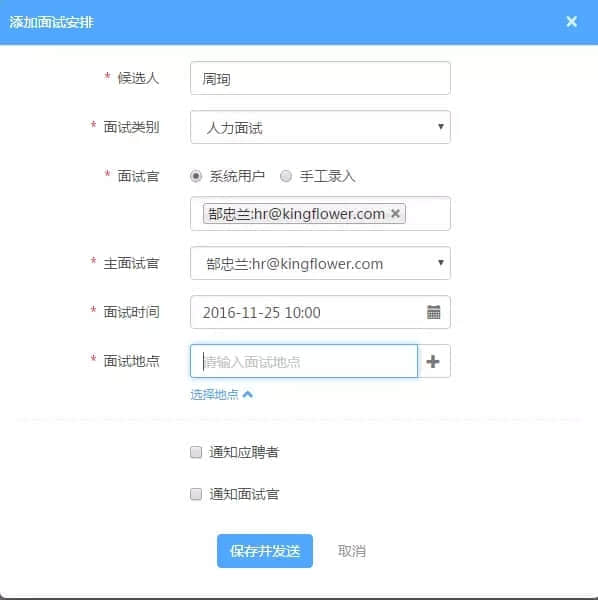Open the 面试类别 dropdown showing 人力面试

(x=320, y=127)
